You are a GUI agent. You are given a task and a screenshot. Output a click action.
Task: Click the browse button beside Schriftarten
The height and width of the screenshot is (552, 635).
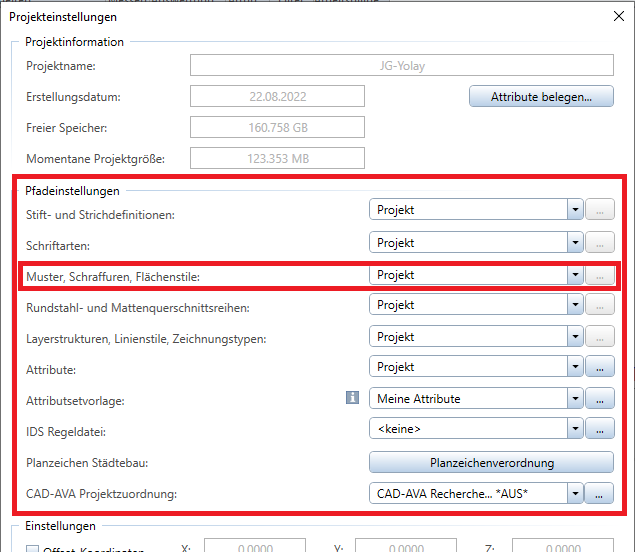(599, 243)
